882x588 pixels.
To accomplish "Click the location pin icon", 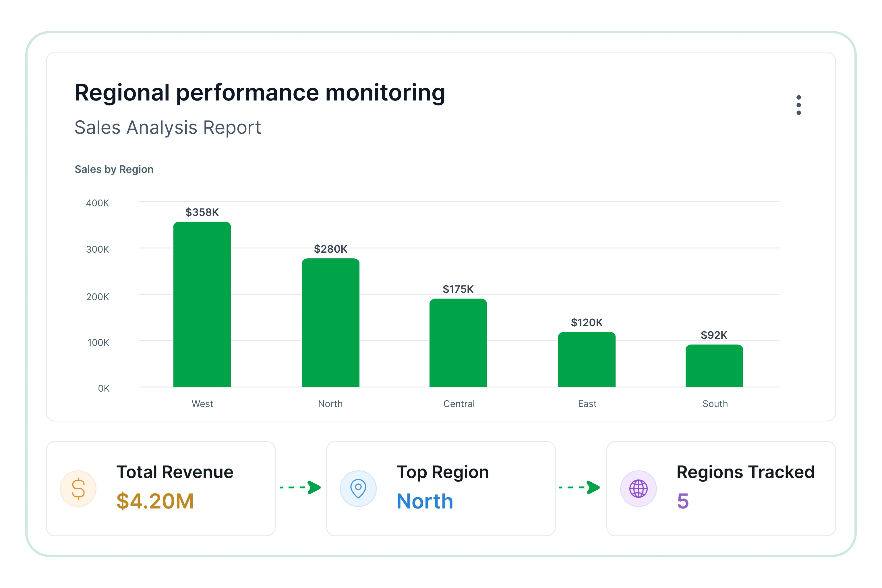I will click(358, 489).
